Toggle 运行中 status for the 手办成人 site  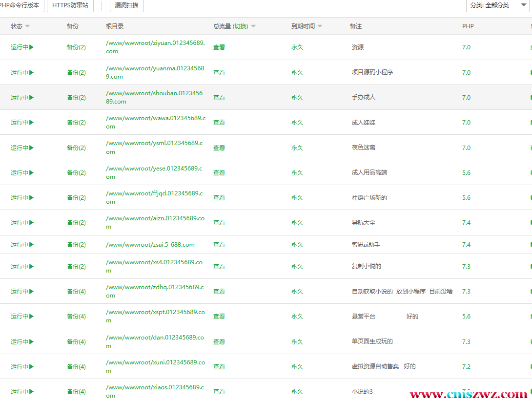tap(22, 98)
